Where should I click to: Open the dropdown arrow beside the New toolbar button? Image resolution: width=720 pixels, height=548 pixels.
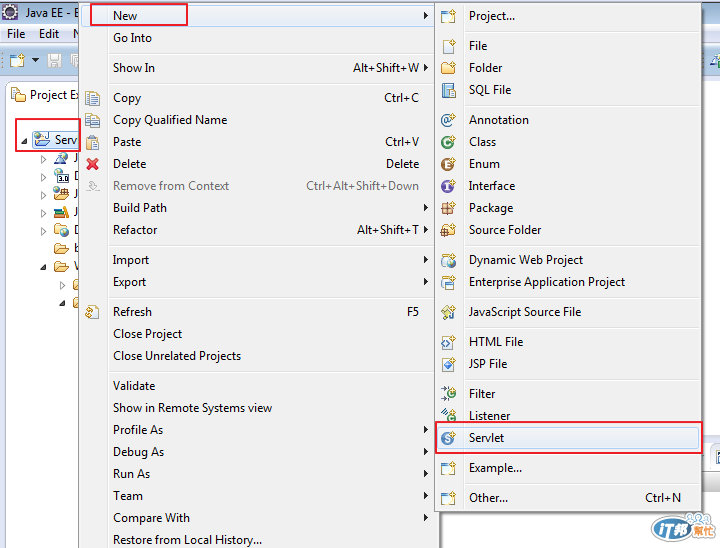(35, 60)
